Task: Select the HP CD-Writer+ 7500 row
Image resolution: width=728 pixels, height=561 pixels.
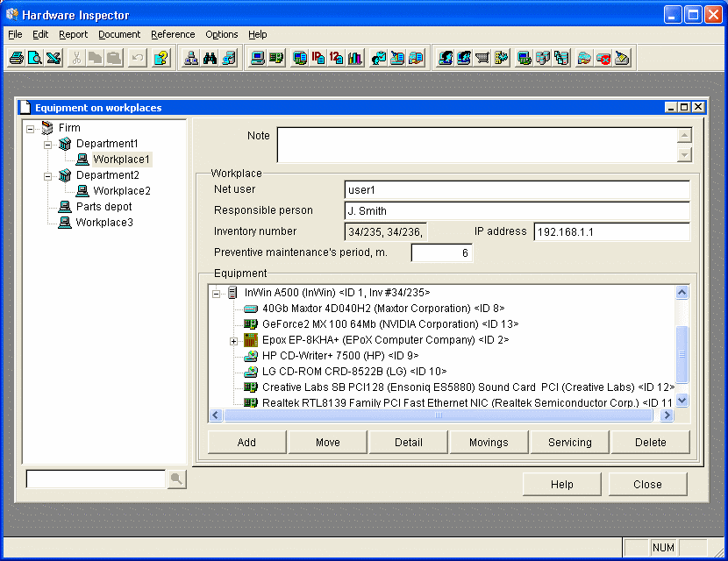Action: pyautogui.click(x=340, y=356)
